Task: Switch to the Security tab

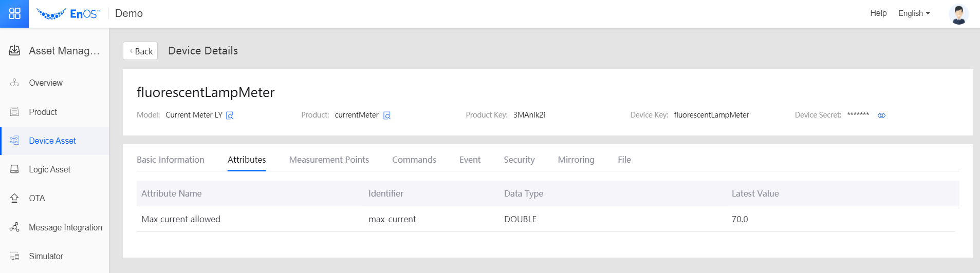Action: pos(519,160)
